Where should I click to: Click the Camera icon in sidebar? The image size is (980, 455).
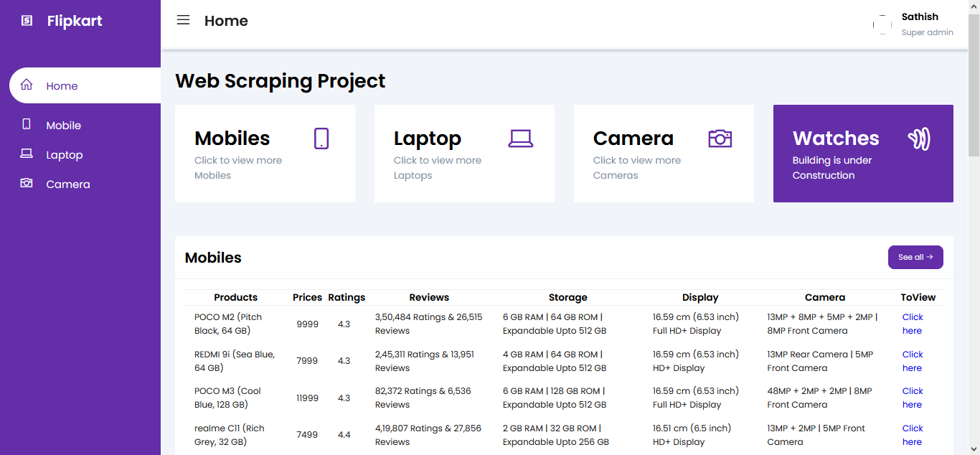(x=27, y=184)
